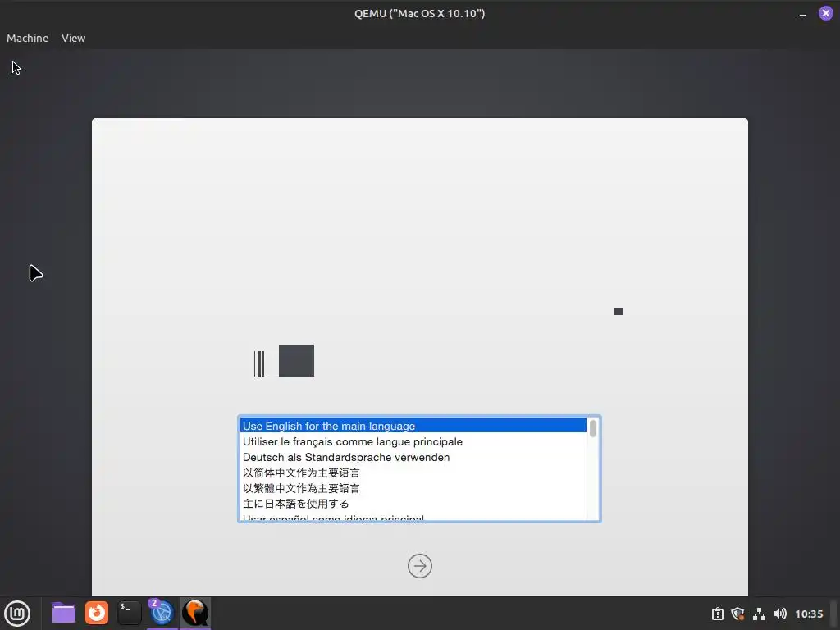The height and width of the screenshot is (630, 840).
Task: Launch Firefox from the taskbar
Action: pyautogui.click(x=97, y=613)
